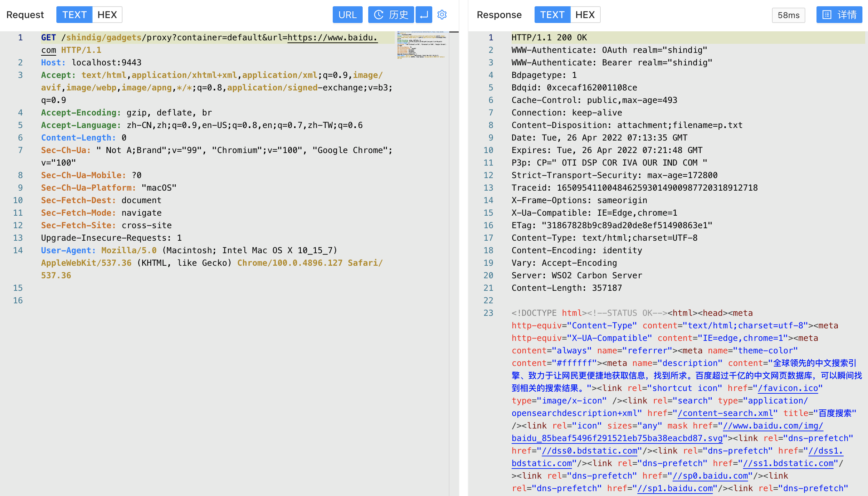Switch Request view to TEXT
Screen dimensions: 868x496
74,15
